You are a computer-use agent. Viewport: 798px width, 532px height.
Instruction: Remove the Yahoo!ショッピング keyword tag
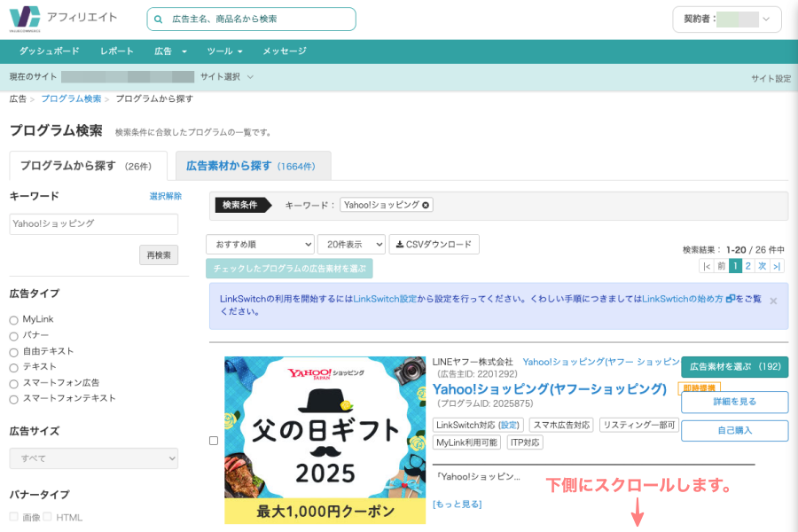tap(426, 205)
